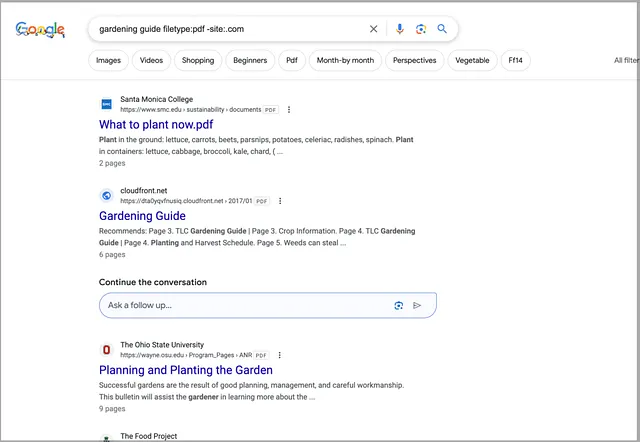Open more options for the Ohio State result
640x442 pixels.
(x=280, y=355)
